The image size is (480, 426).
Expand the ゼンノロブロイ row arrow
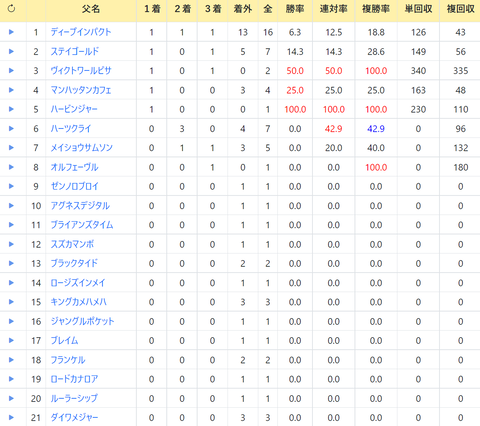11,186
